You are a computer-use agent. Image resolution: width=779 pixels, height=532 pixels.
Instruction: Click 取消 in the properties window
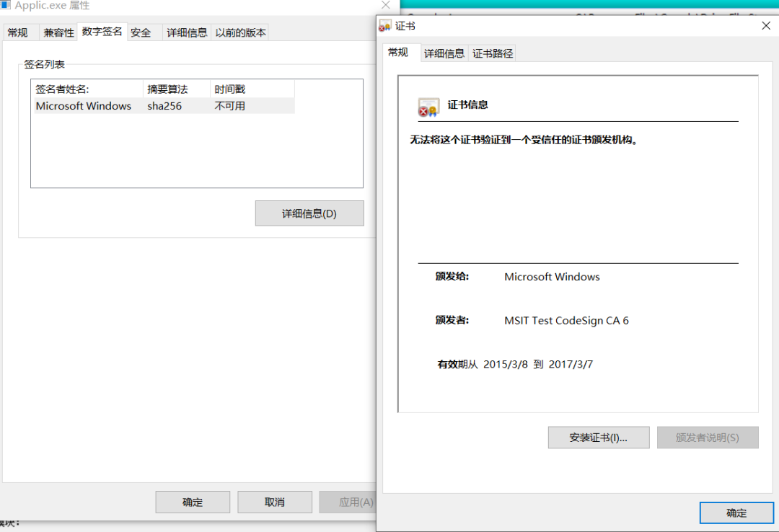(275, 502)
